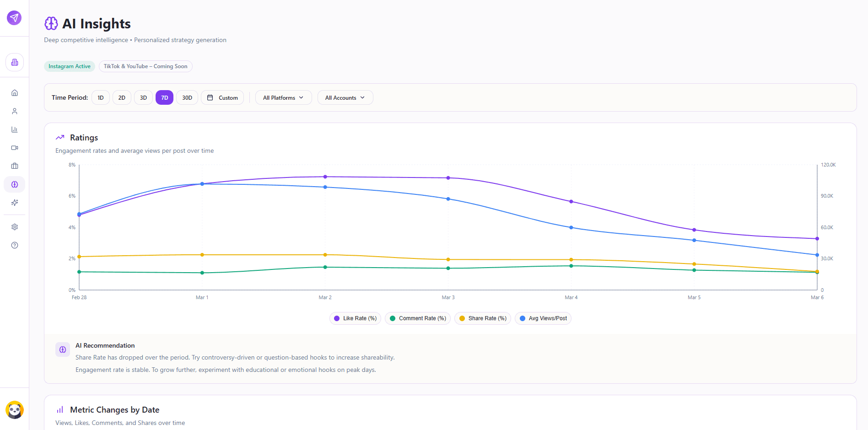Open help question mark icon
This screenshot has width=868, height=430.
pos(15,245)
